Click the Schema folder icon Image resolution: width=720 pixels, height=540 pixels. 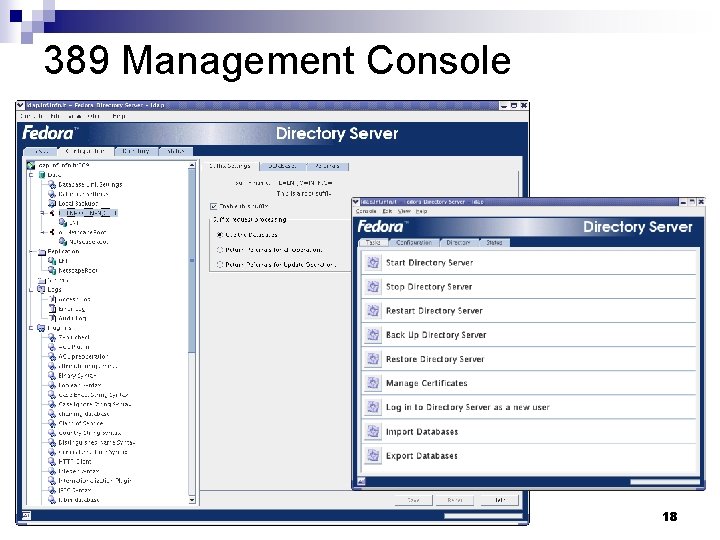coord(42,280)
